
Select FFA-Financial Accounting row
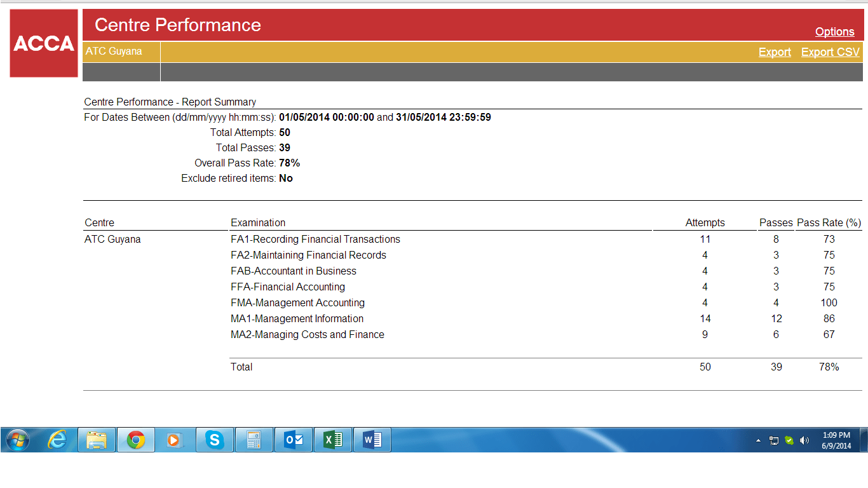pos(288,287)
